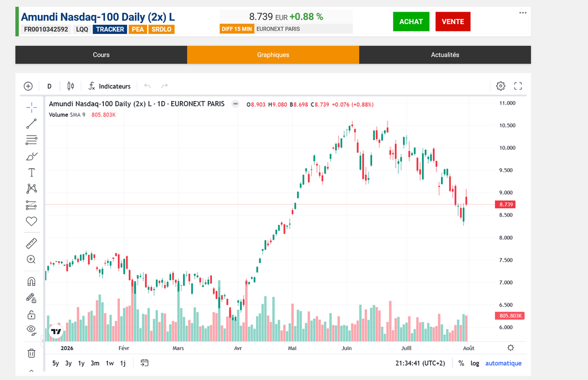Open candlestick chart style dropdown
This screenshot has height=380, width=588.
(x=71, y=86)
